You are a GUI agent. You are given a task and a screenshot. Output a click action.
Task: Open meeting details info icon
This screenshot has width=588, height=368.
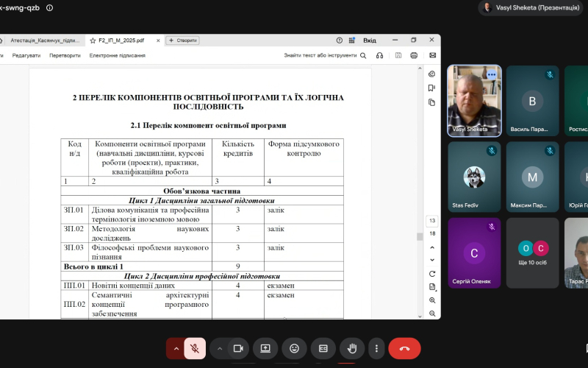[49, 8]
